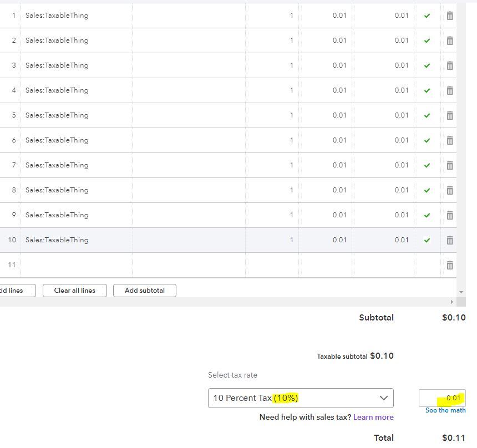This screenshot has width=477, height=448.
Task: Select Sales:TaxableThing product cell in line 3
Action: [x=77, y=65]
